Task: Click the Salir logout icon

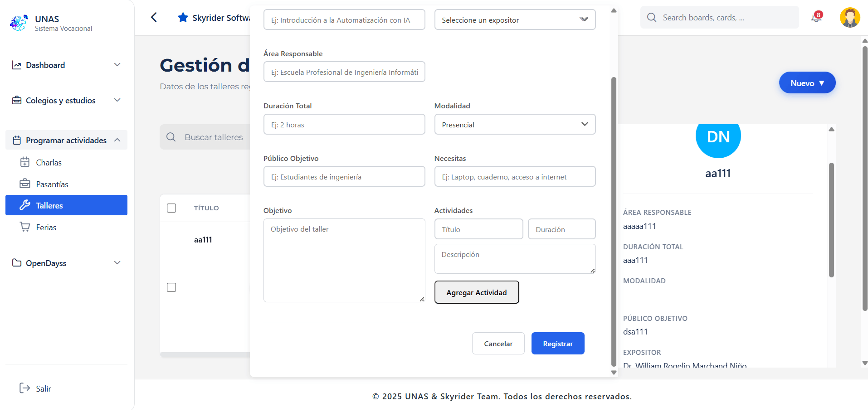Action: click(x=24, y=388)
